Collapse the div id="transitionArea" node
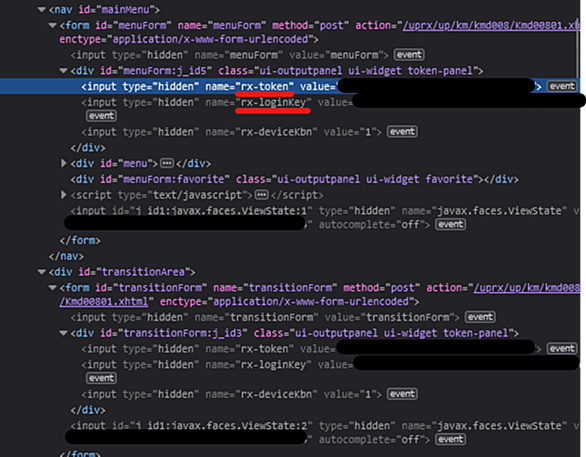Viewport: 586px width, 457px height. pyautogui.click(x=41, y=272)
